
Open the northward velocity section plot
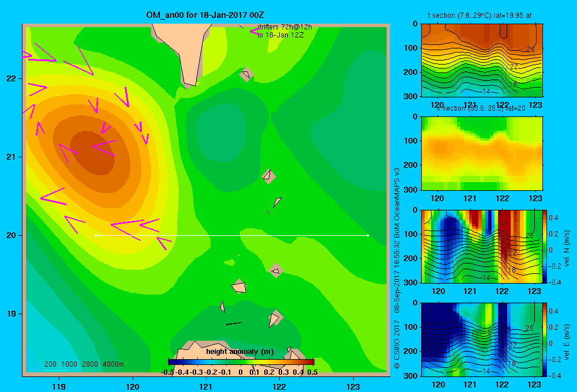pos(482,246)
